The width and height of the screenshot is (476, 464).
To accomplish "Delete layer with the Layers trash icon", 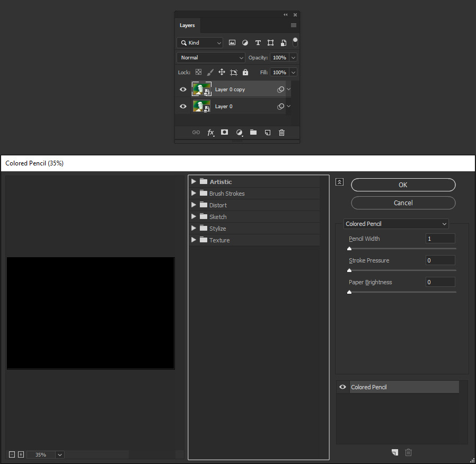I will click(281, 133).
